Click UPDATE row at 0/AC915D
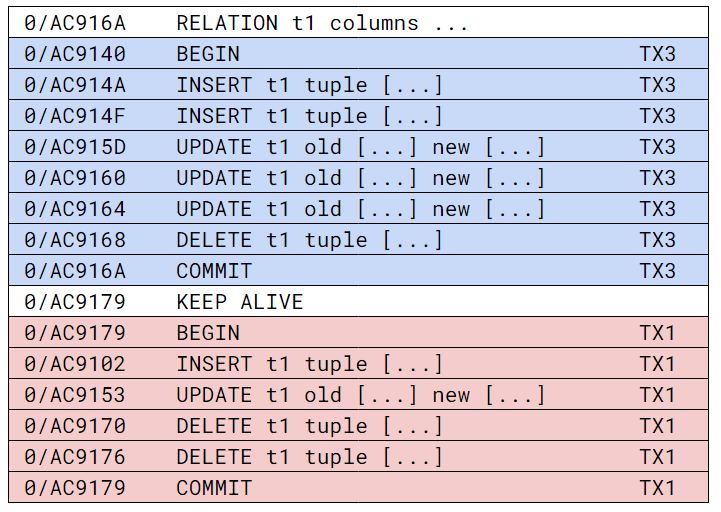The height and width of the screenshot is (512, 721). (x=358, y=147)
